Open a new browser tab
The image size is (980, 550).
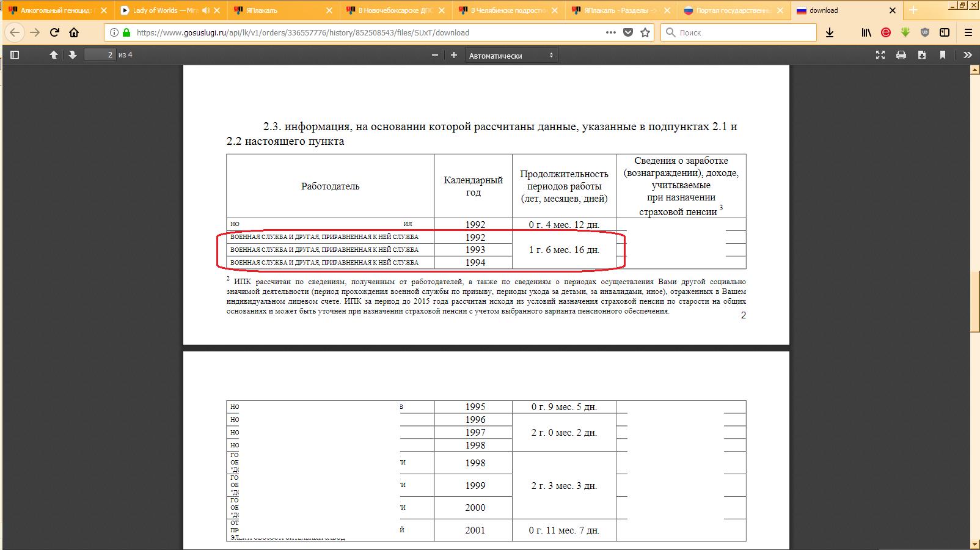coord(913,10)
